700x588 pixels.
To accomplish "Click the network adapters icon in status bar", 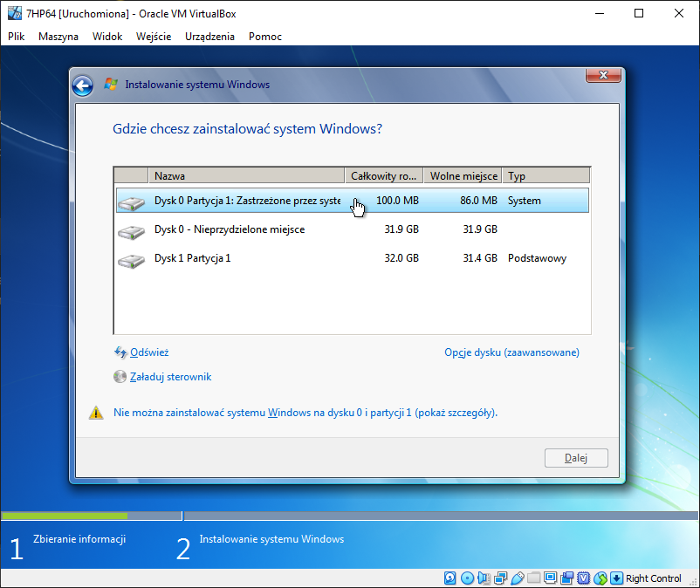I will [x=500, y=578].
